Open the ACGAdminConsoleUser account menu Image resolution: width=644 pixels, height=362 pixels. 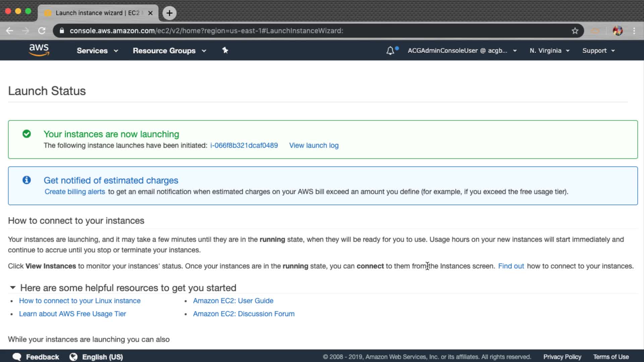coord(462,51)
